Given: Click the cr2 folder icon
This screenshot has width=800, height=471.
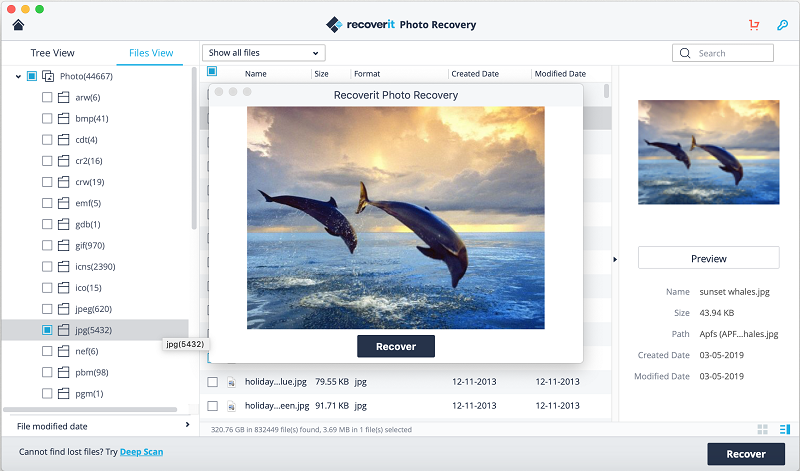Looking at the screenshot, I should coord(63,161).
